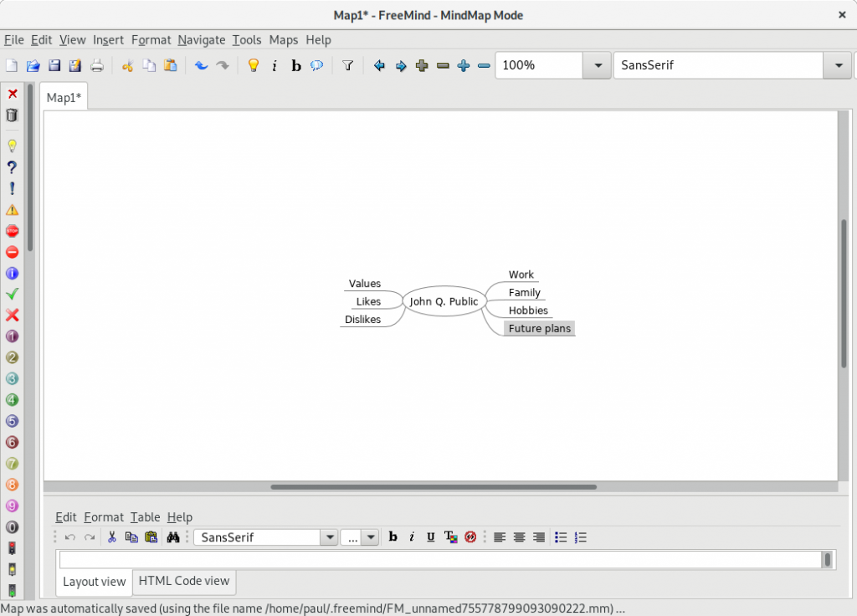The image size is (857, 616).
Task: Click the yellow light bulb in main toolbar
Action: 253,65
